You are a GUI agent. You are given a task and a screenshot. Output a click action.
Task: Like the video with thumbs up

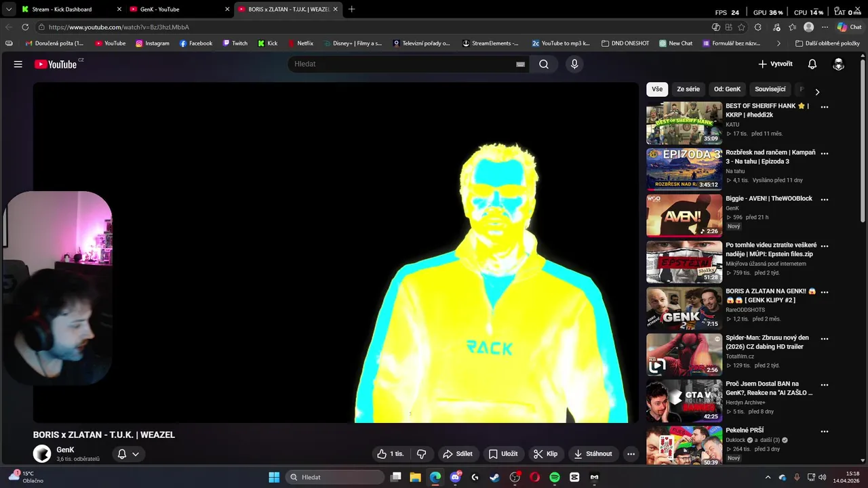pyautogui.click(x=391, y=454)
